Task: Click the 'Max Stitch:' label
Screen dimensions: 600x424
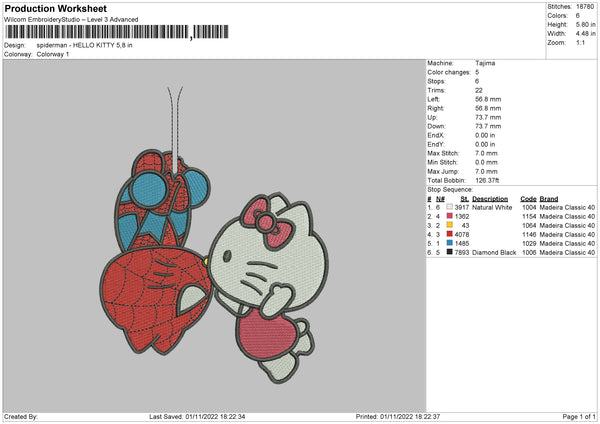Action: coord(443,153)
